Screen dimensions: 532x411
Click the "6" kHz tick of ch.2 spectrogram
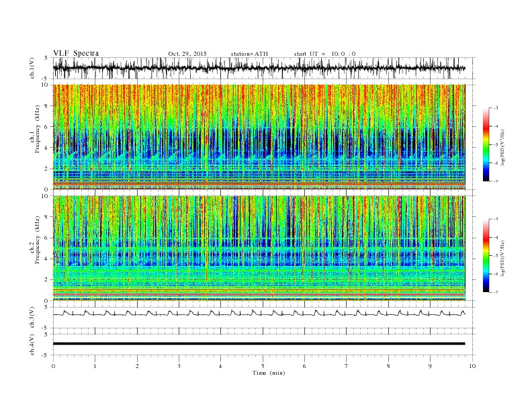click(x=46, y=238)
